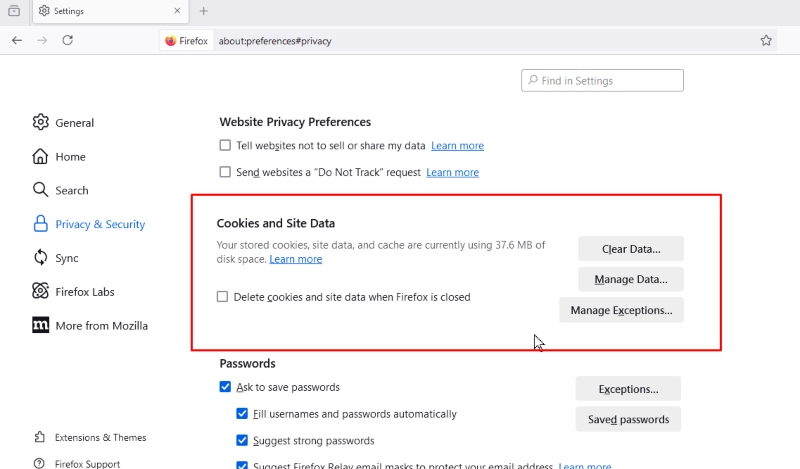Open Saved passwords button
The height and width of the screenshot is (469, 800).
pos(628,419)
